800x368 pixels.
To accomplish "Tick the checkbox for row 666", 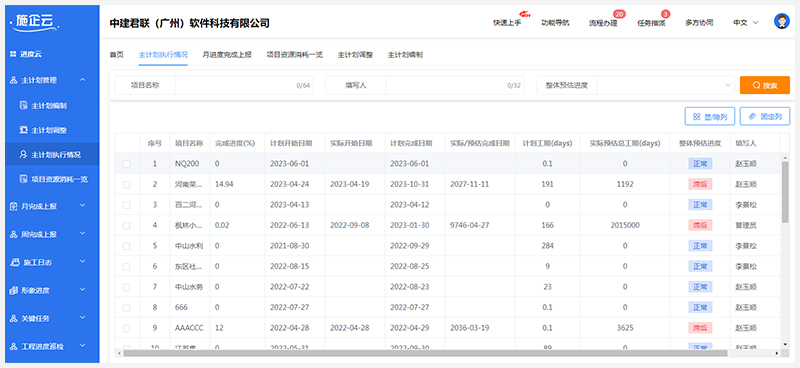I will [x=127, y=307].
